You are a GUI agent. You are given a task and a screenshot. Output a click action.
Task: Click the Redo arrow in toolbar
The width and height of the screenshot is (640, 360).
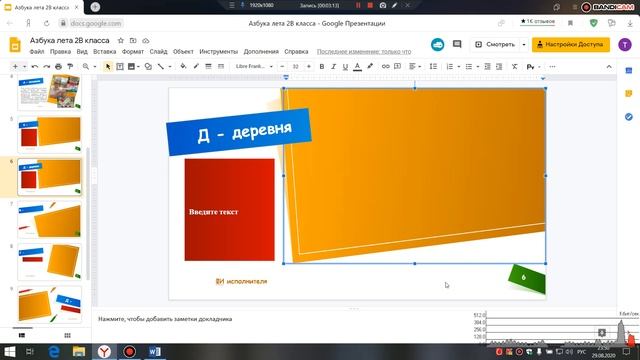[47, 67]
